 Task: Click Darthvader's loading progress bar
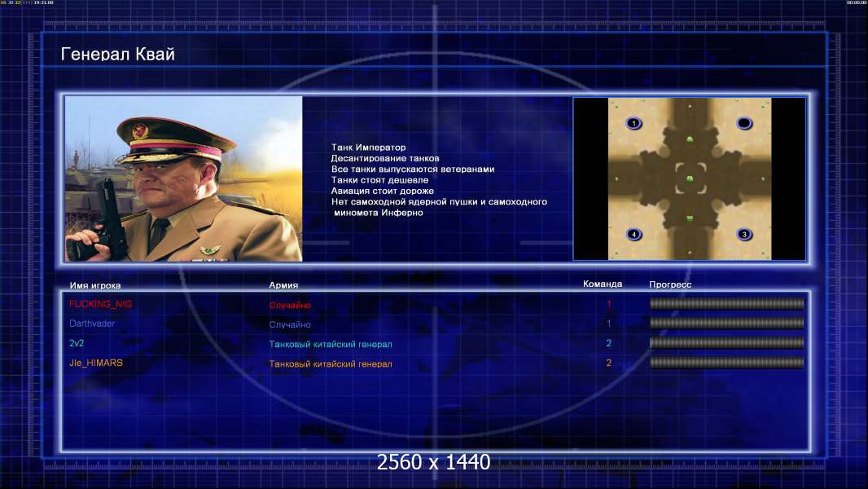coord(727,323)
